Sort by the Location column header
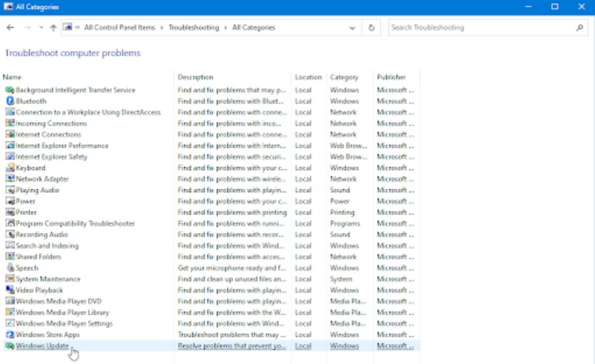595x364 pixels. (x=308, y=77)
